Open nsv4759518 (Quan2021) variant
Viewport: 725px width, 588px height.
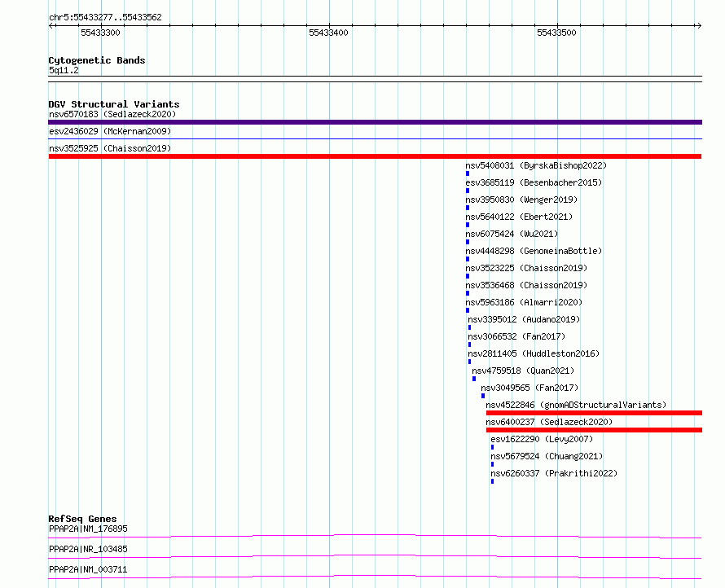pyautogui.click(x=523, y=371)
